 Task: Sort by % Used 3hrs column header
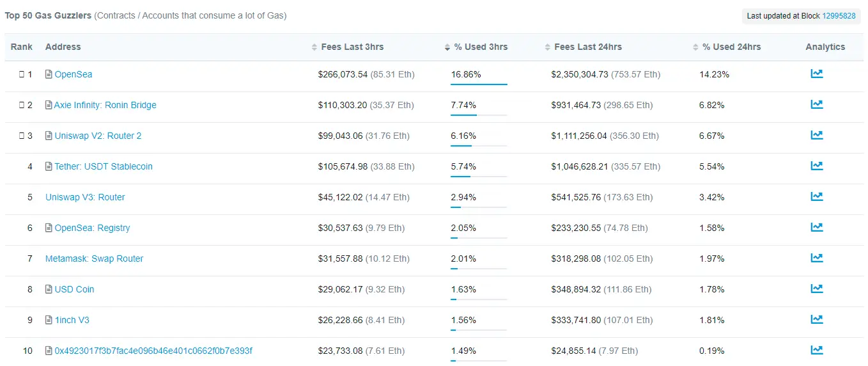coord(480,47)
